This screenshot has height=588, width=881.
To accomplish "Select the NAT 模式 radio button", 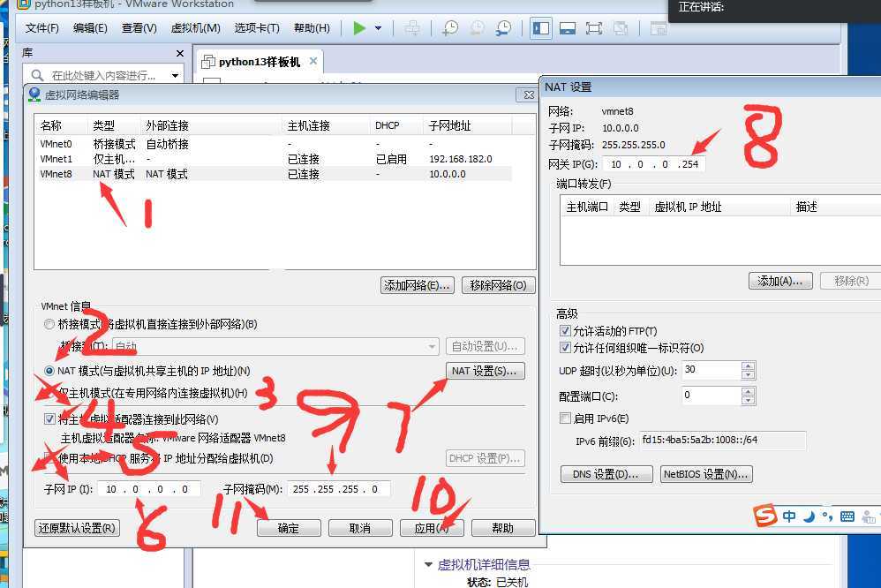I will coord(49,371).
